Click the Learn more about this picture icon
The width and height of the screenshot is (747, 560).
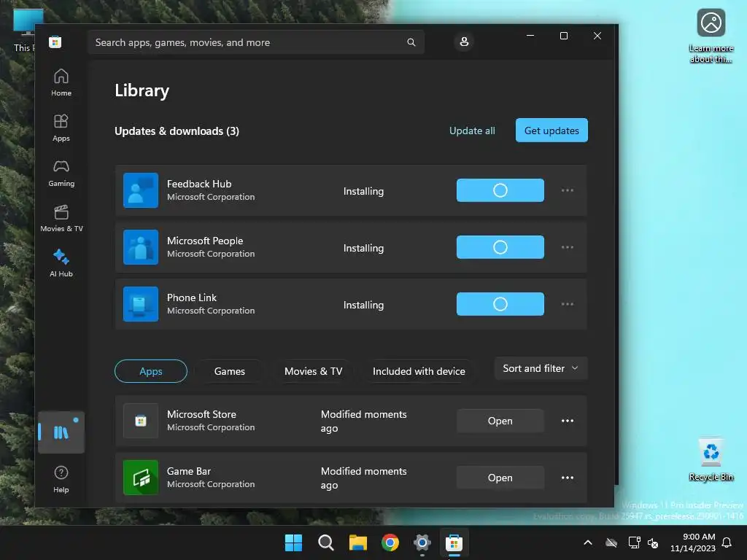711,36
